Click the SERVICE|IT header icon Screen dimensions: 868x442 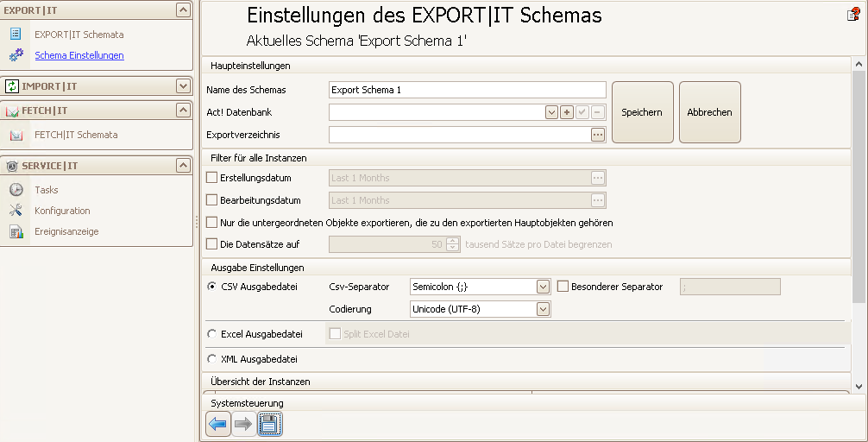click(x=11, y=166)
